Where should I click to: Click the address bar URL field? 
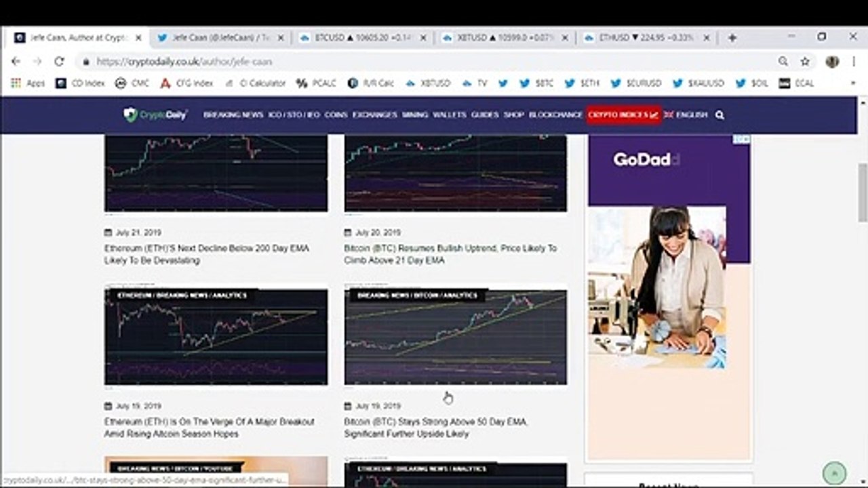click(x=427, y=62)
